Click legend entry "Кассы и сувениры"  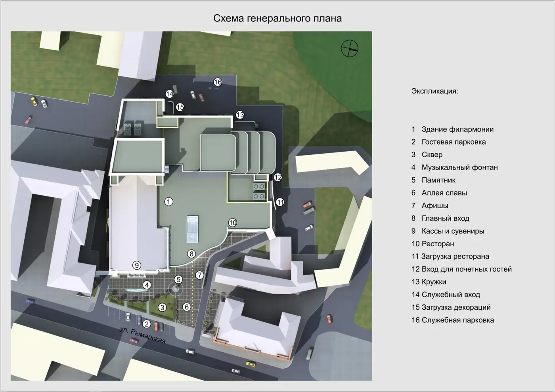pyautogui.click(x=453, y=231)
